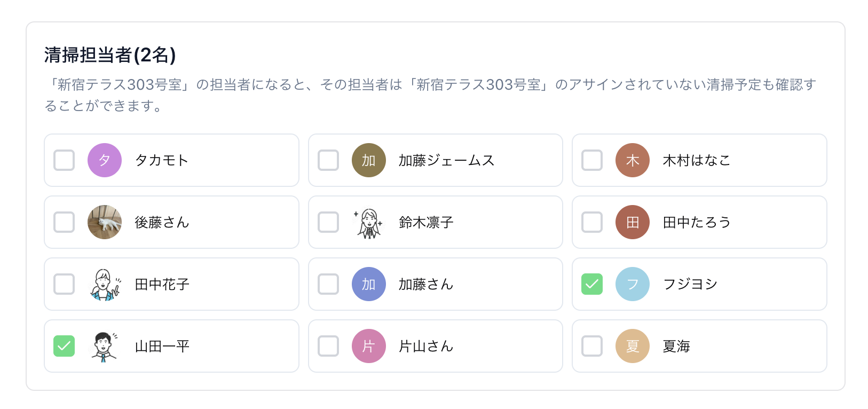Disable the checkbox for フジヨシ
868x409 pixels.
click(x=592, y=284)
